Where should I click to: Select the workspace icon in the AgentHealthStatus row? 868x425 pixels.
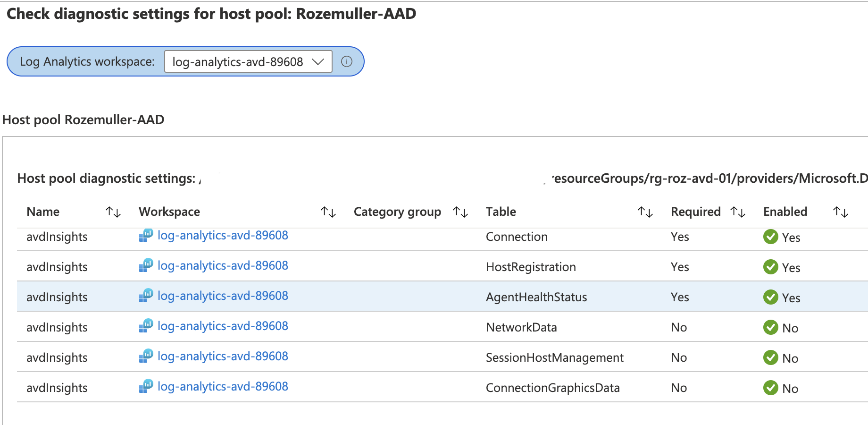click(x=147, y=296)
